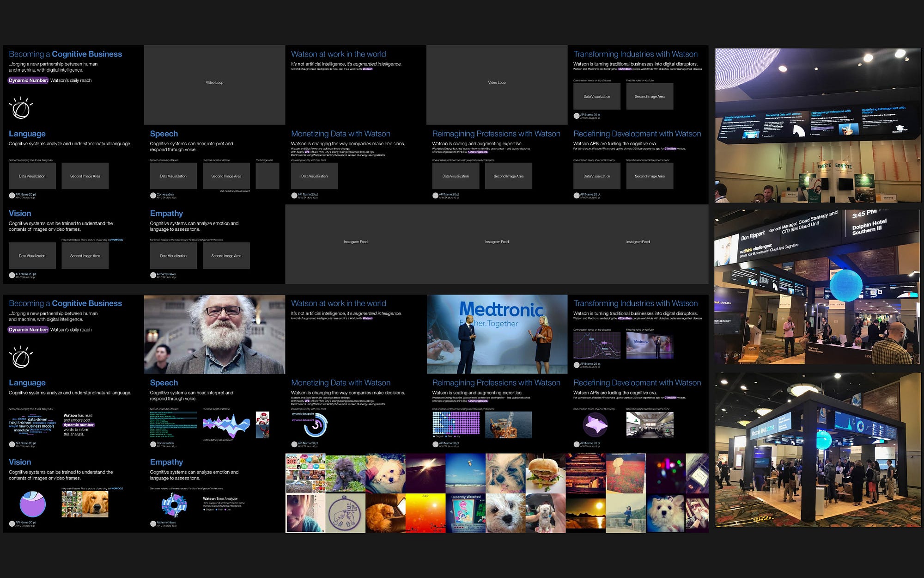Select the Second Image Area box under wireframe Language
The image size is (924, 578).
pos(85,176)
